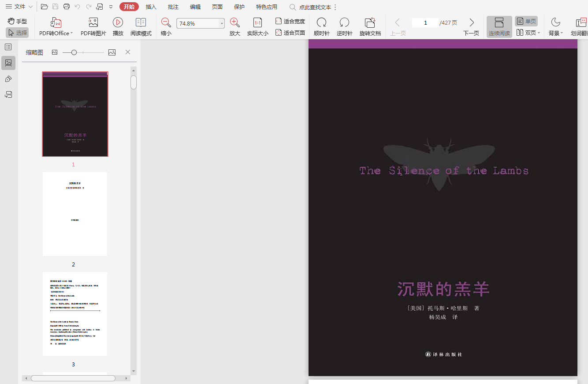Start 播放 slideshow mode
The image size is (588, 384).
tap(118, 27)
